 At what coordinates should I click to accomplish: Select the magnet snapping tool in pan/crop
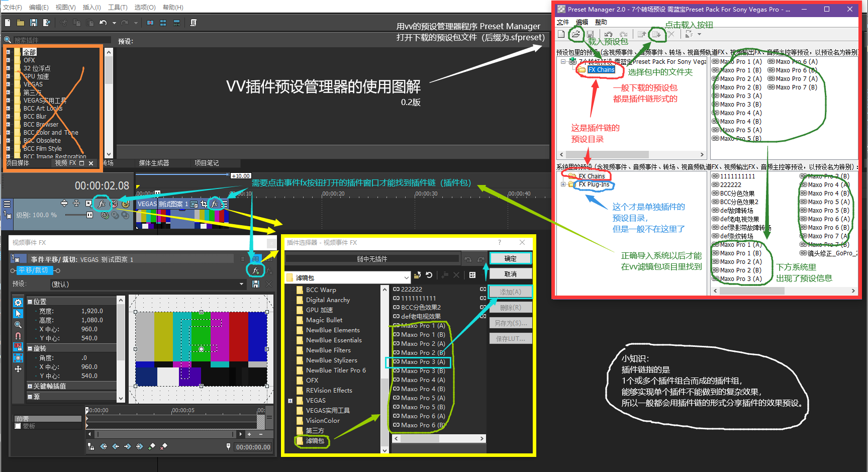point(18,335)
